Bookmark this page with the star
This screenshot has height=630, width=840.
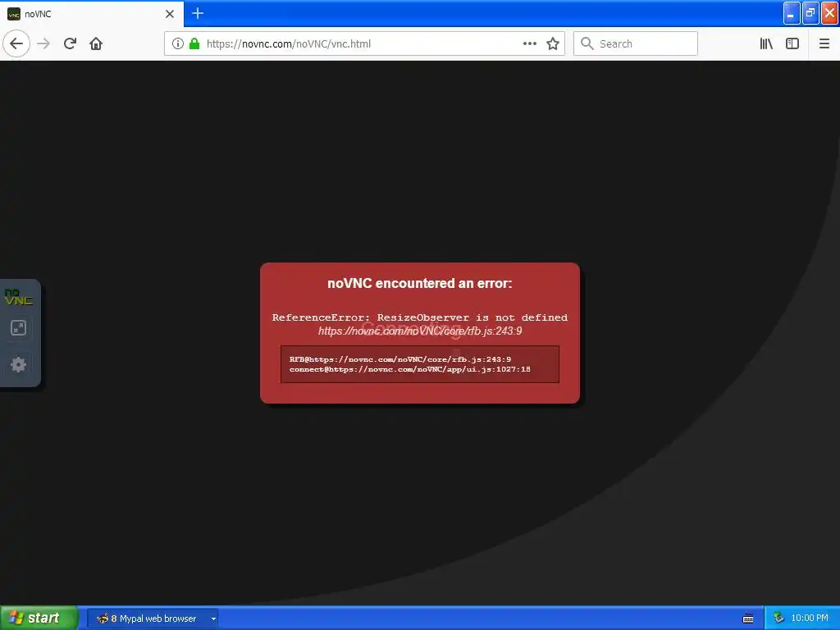click(553, 43)
